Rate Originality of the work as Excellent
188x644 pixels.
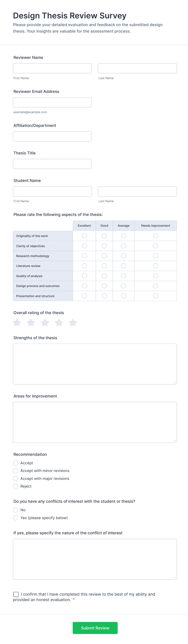[x=84, y=236]
